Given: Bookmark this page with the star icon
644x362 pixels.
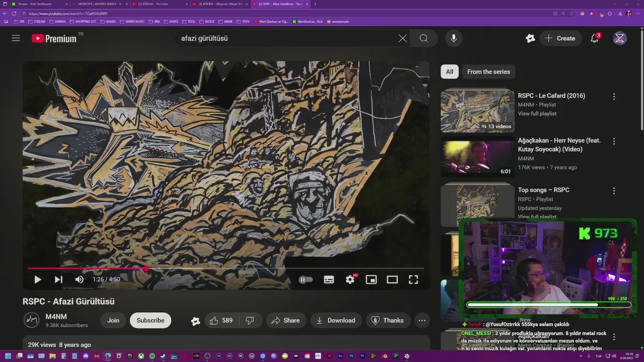Looking at the screenshot, I should pyautogui.click(x=572, y=14).
